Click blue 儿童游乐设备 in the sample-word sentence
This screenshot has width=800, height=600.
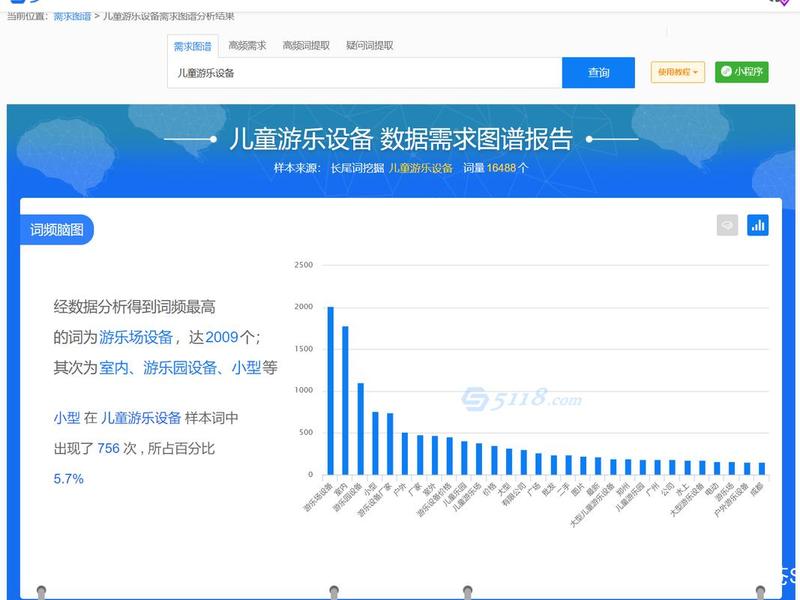[141, 418]
